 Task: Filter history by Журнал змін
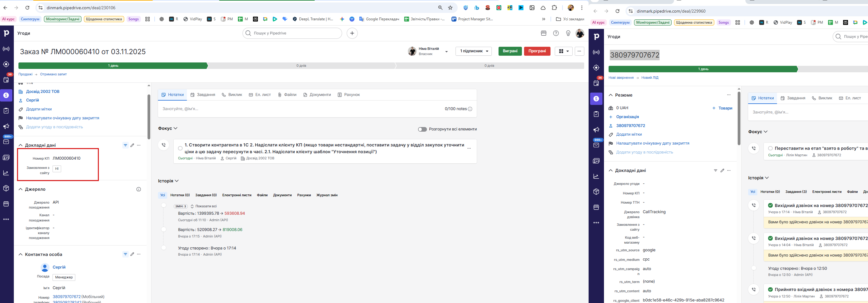point(327,195)
